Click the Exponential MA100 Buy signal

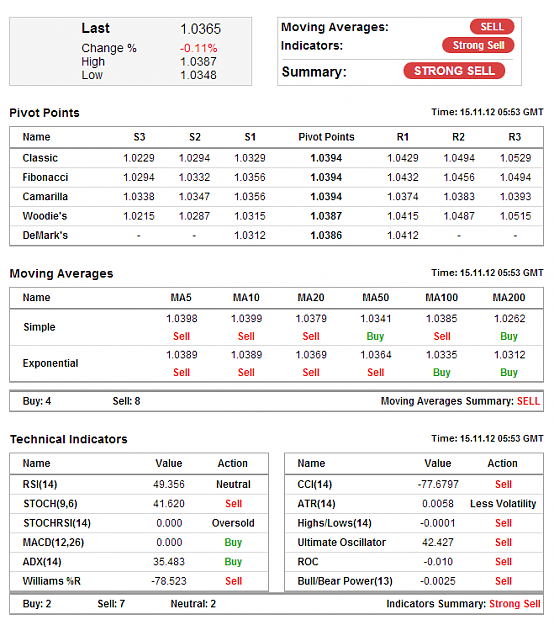click(442, 372)
